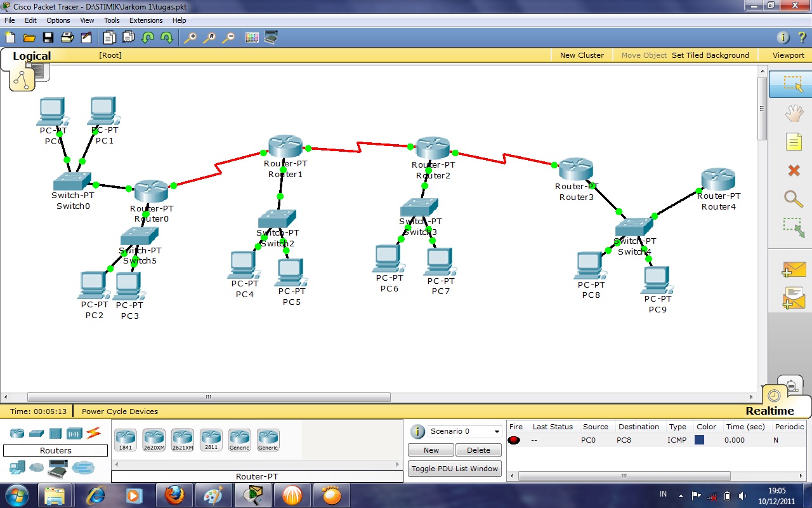Open the View menu
812x508 pixels.
point(87,20)
